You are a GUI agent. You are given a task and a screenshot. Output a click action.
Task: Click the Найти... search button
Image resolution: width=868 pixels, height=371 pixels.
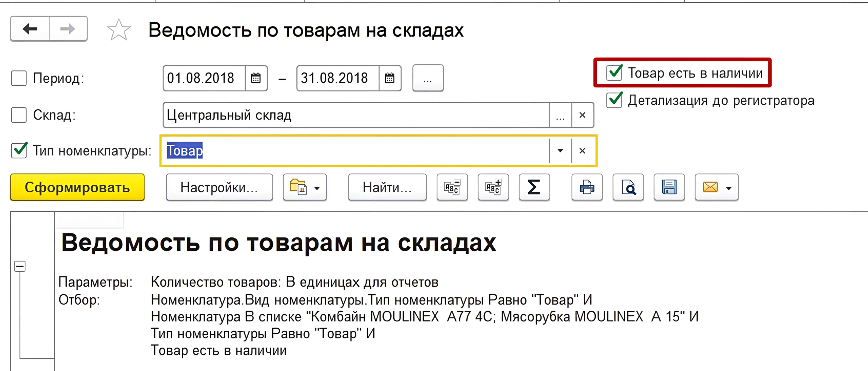pos(387,187)
